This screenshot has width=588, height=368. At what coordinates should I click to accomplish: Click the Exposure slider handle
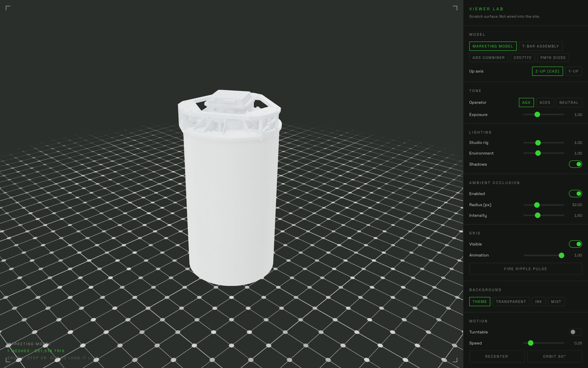coord(537,115)
